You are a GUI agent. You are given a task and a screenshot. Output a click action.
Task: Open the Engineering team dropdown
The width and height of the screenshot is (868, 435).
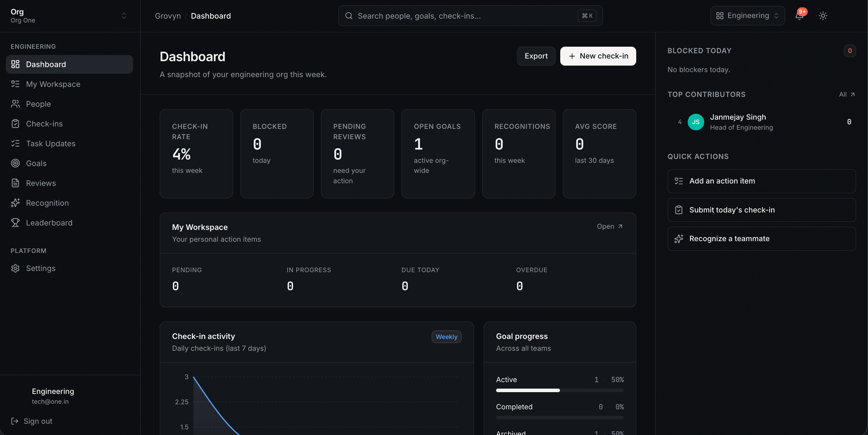pyautogui.click(x=747, y=15)
